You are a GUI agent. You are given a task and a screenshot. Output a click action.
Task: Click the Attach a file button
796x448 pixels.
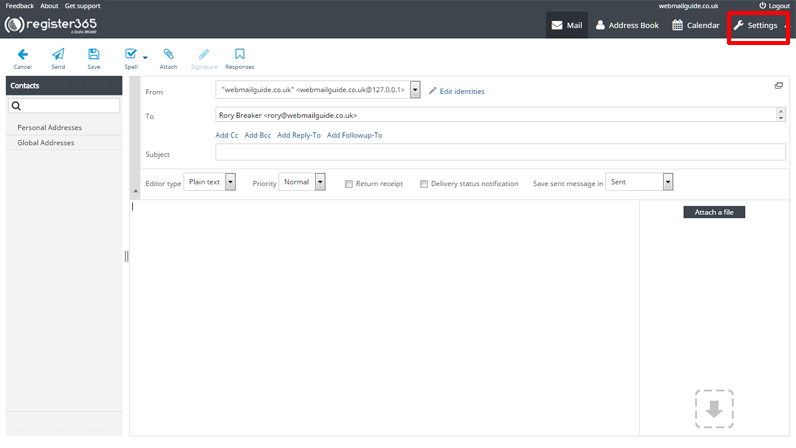click(x=714, y=212)
